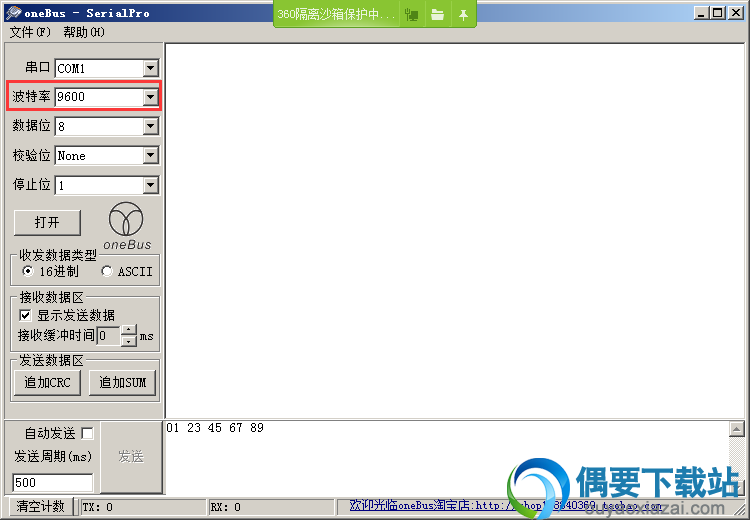Click the send data text area
Screen dimensions: 750x520
(x=447, y=458)
